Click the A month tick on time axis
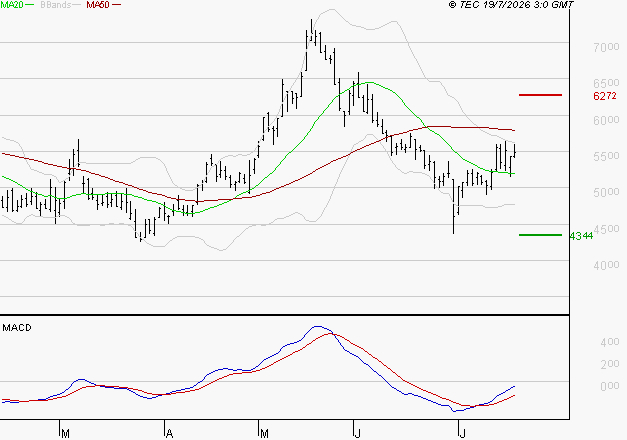 tap(169, 434)
